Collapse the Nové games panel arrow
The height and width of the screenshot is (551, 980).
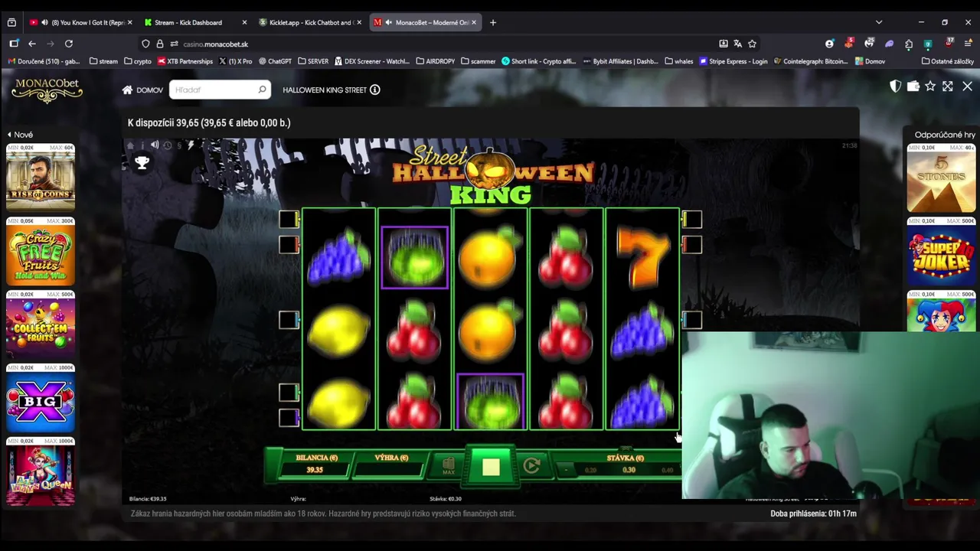point(9,135)
